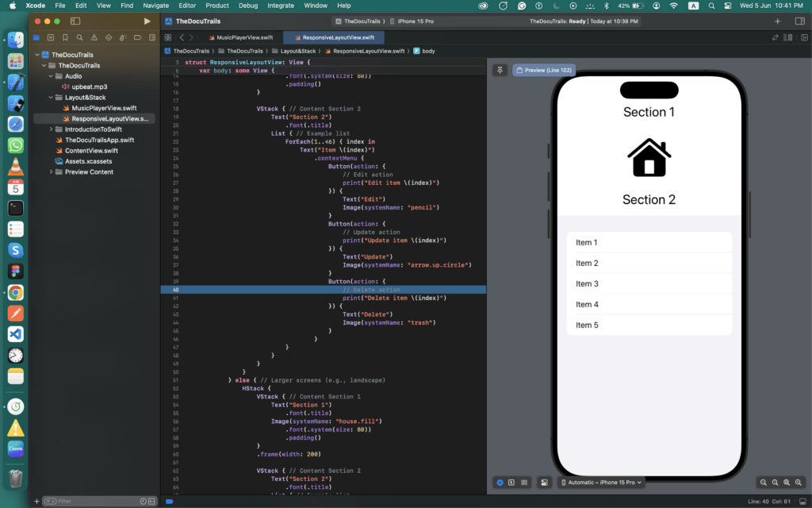Zoom preview to fit
812x508 pixels.
[787, 482]
